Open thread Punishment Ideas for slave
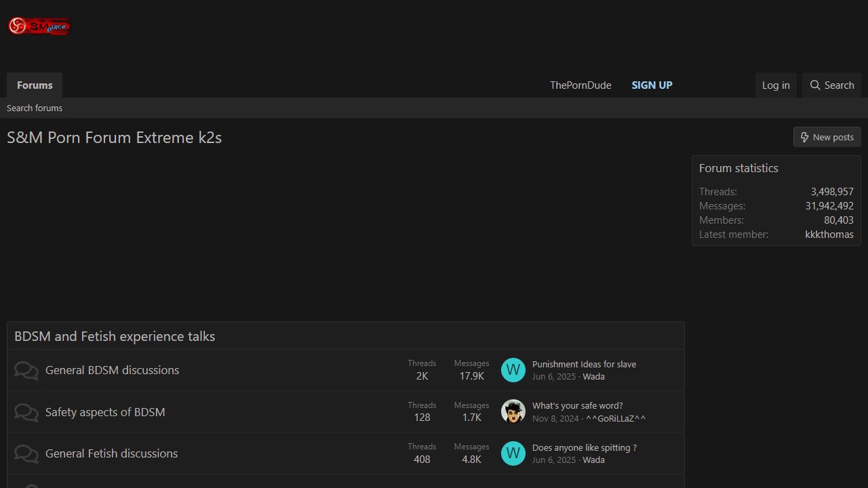This screenshot has width=868, height=488. pyautogui.click(x=584, y=364)
